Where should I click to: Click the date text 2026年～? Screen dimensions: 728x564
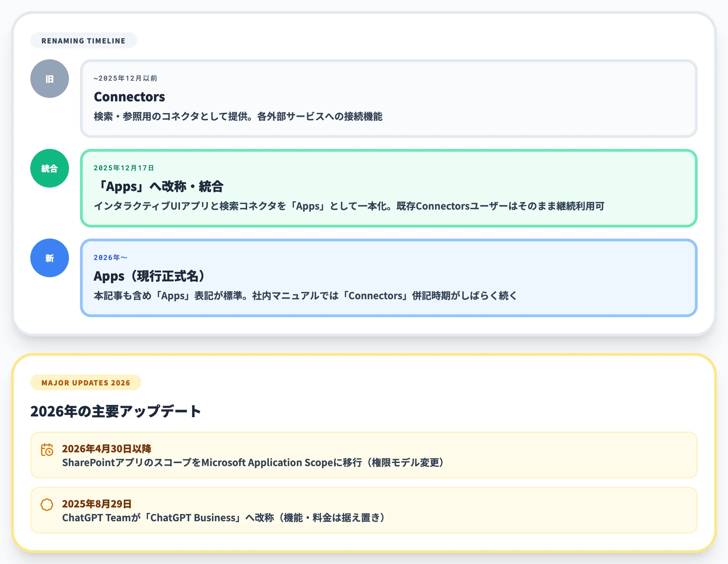pyautogui.click(x=110, y=258)
